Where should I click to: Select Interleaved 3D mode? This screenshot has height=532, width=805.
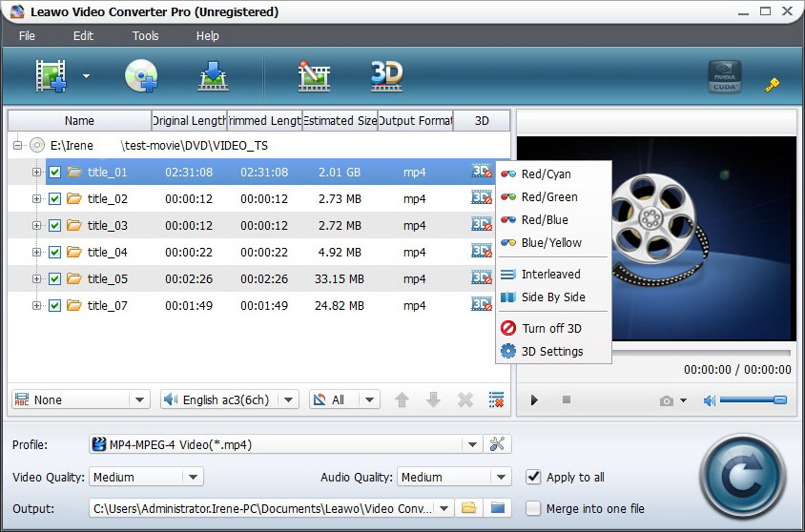(x=553, y=274)
